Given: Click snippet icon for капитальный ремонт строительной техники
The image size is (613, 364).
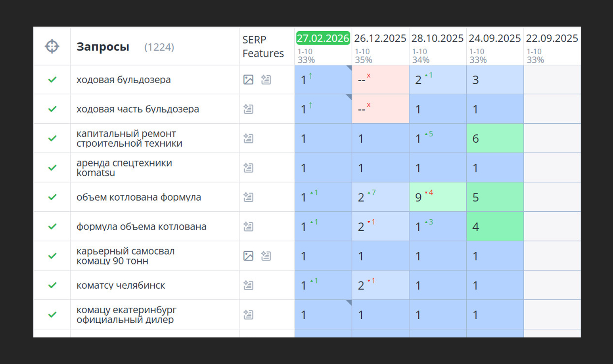Looking at the screenshot, I should click(x=248, y=138).
